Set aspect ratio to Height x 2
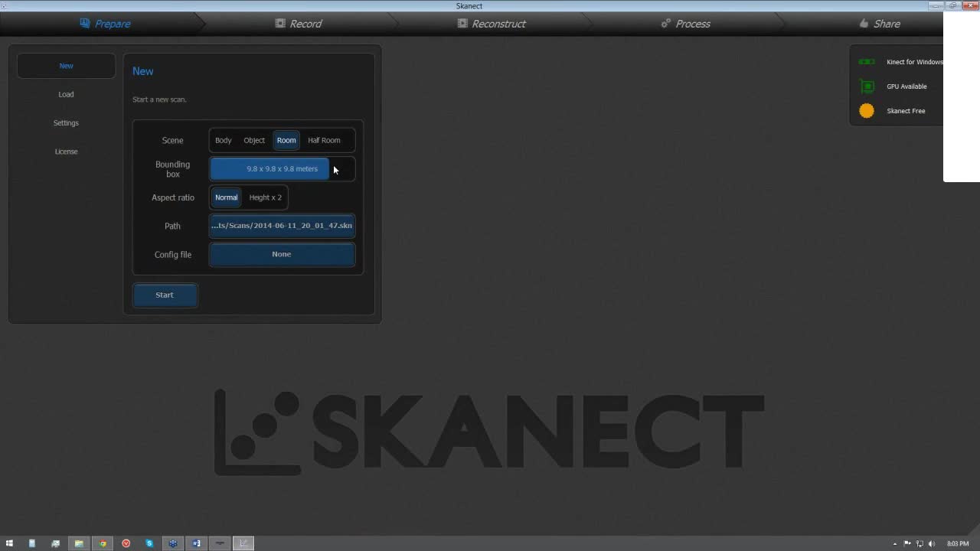980x551 pixels. pyautogui.click(x=266, y=197)
